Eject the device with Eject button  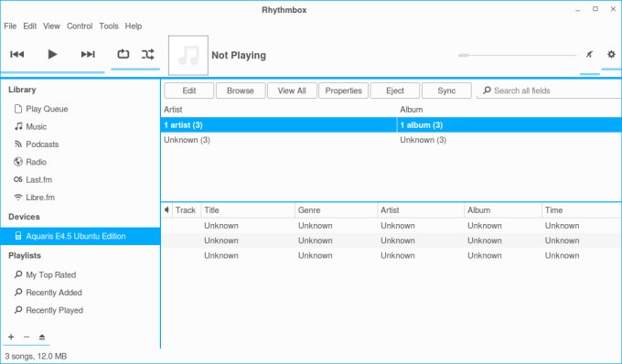click(395, 91)
